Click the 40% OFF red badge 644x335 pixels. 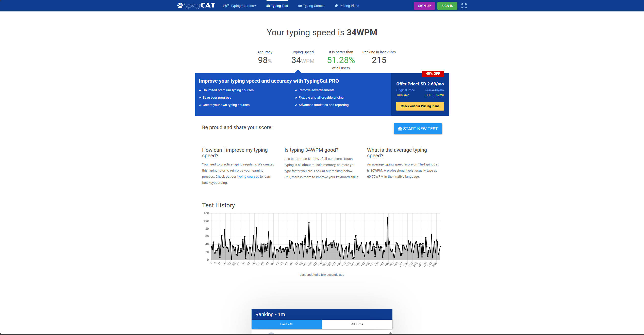coord(433,73)
